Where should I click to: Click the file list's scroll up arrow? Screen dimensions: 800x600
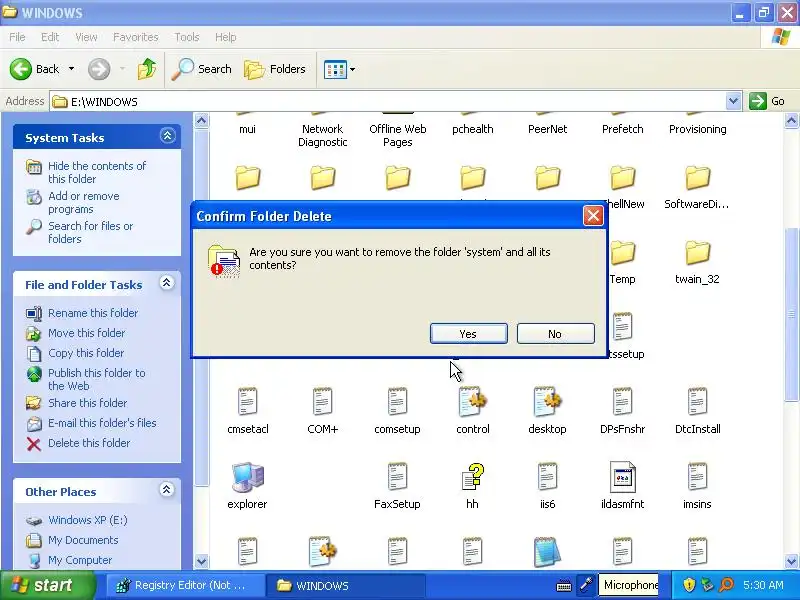pyautogui.click(x=791, y=121)
